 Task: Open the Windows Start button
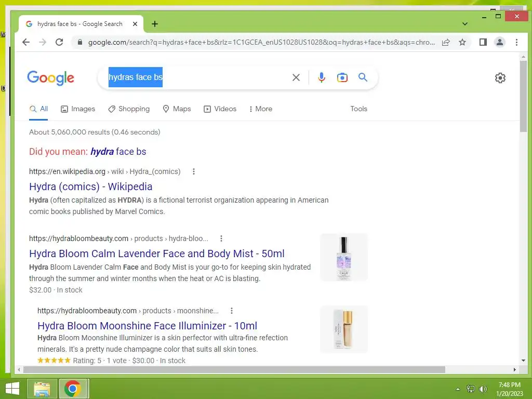(x=12, y=389)
